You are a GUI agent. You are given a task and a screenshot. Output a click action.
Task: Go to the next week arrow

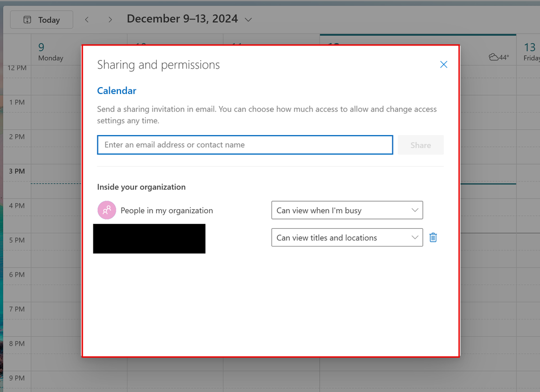[x=110, y=19]
